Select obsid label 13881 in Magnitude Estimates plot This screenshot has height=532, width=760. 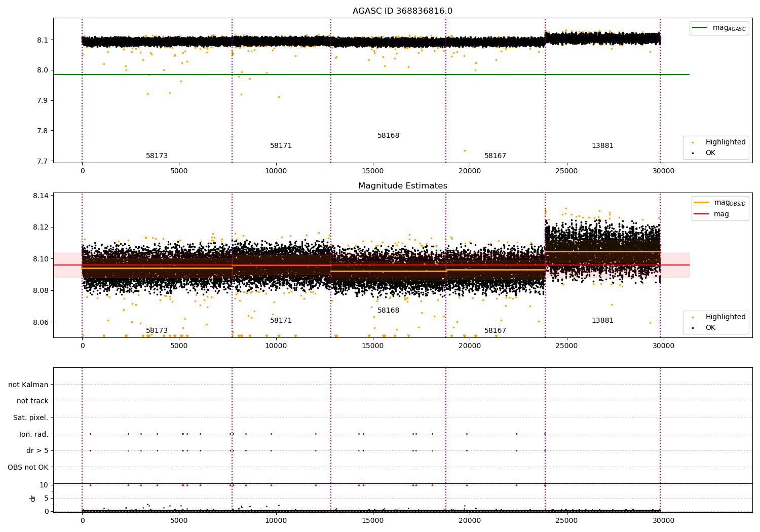(x=602, y=321)
